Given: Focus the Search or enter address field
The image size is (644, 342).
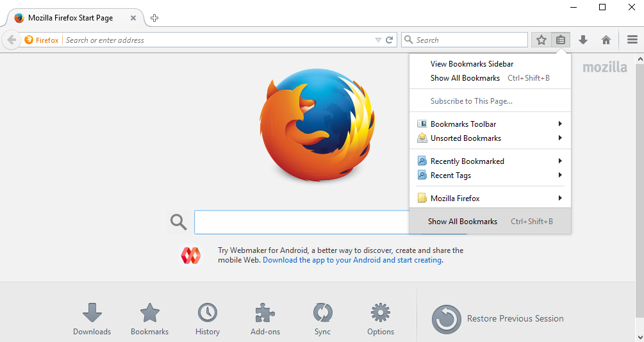Looking at the screenshot, I should (x=218, y=40).
